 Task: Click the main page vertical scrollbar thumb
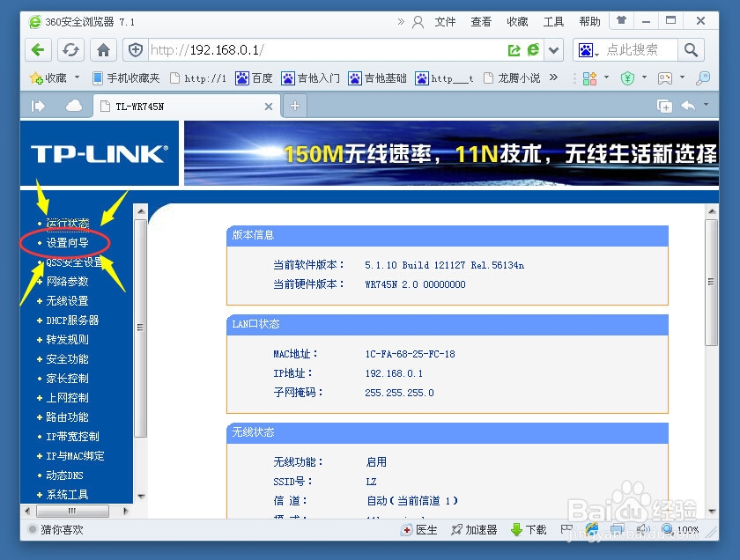click(711, 282)
